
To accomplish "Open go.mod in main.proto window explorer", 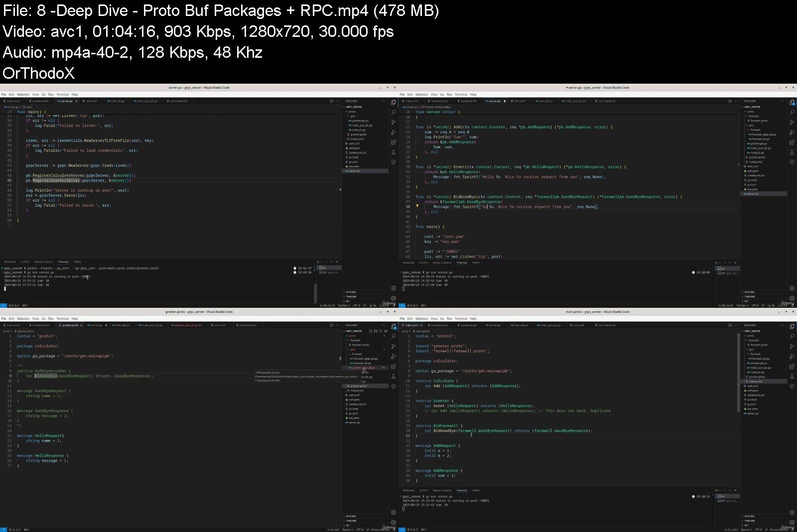I will click(x=752, y=399).
